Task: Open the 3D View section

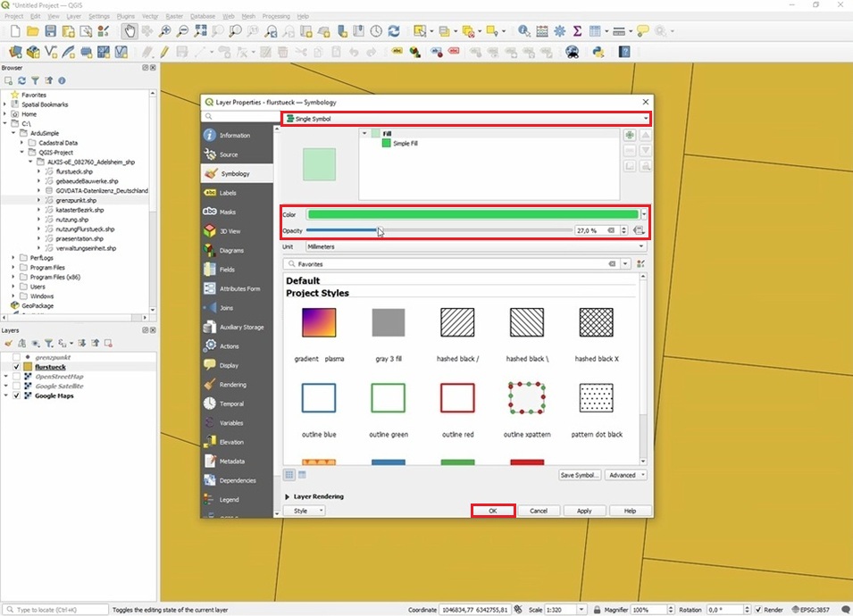Action: click(230, 231)
